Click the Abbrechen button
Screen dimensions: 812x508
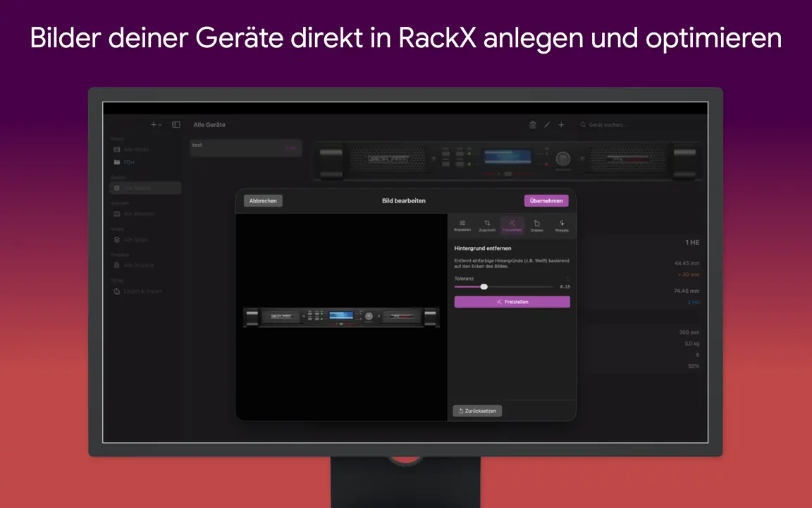tap(263, 200)
